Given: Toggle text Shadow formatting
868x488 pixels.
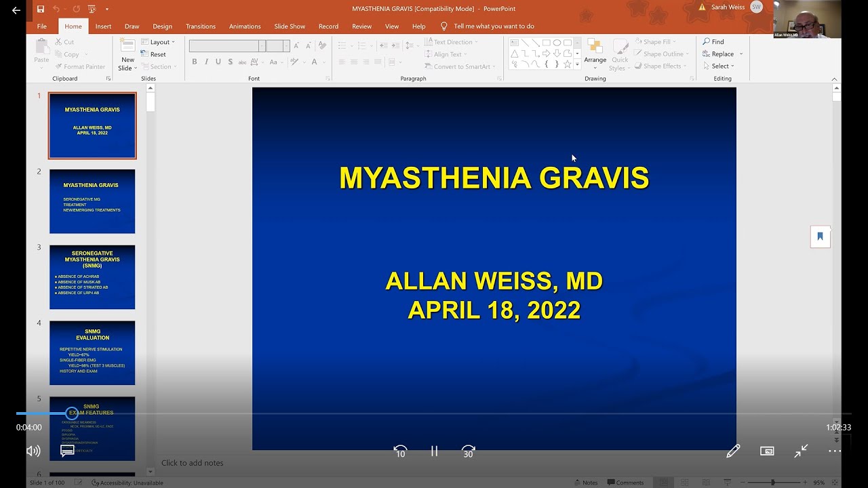Looking at the screenshot, I should point(231,62).
